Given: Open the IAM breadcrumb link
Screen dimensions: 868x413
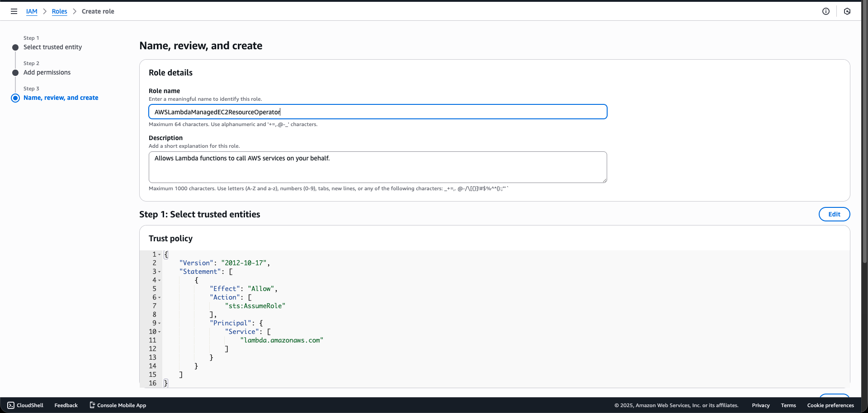Looking at the screenshot, I should (31, 11).
